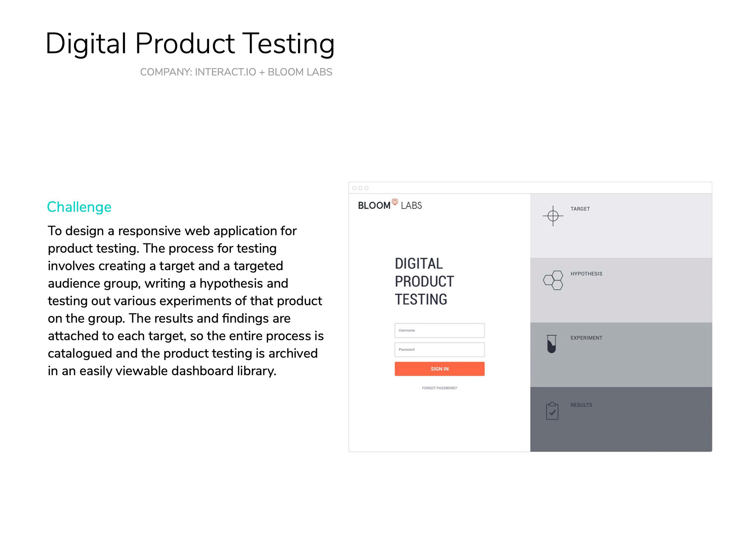Click the Experiment test tube icon
The height and width of the screenshot is (560, 747).
pyautogui.click(x=551, y=344)
